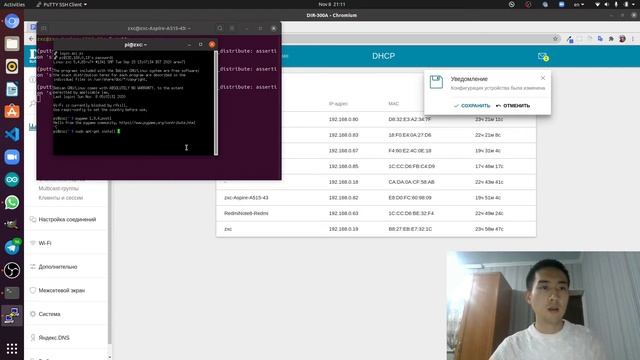Click Activities in the top bar
This screenshot has height=360, width=640.
click(x=14, y=4)
